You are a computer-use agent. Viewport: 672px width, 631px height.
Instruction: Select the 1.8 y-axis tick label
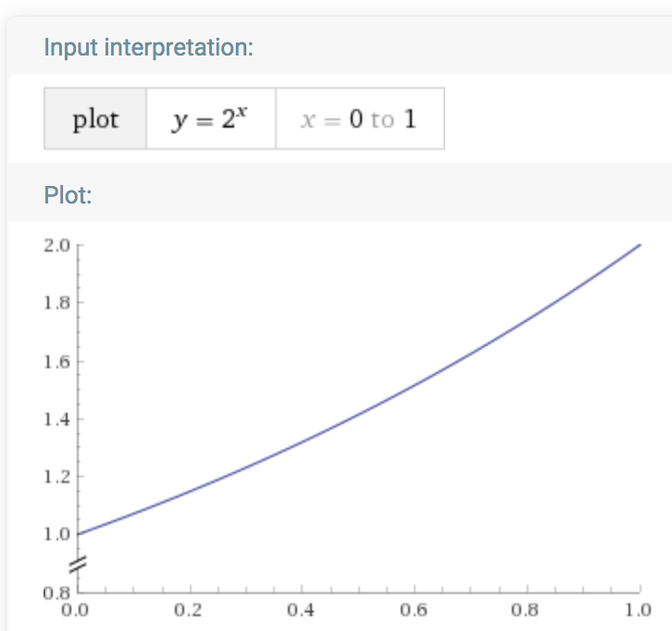tap(58, 303)
